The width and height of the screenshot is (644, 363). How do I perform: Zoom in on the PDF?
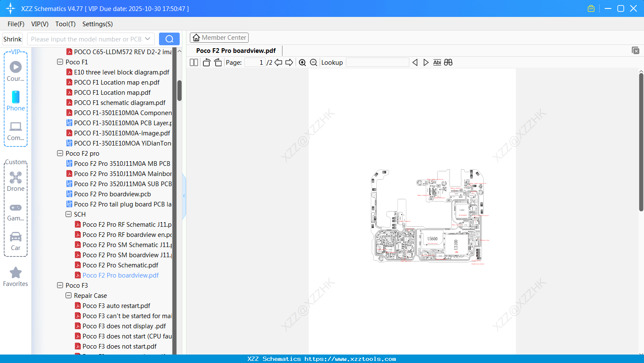302,63
